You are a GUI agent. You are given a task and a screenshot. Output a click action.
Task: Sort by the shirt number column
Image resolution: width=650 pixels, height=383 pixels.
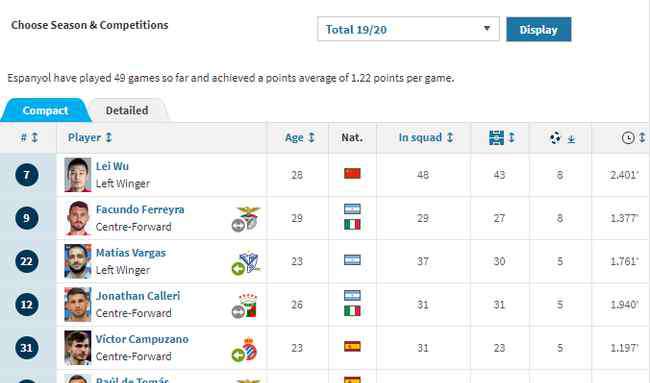click(29, 138)
